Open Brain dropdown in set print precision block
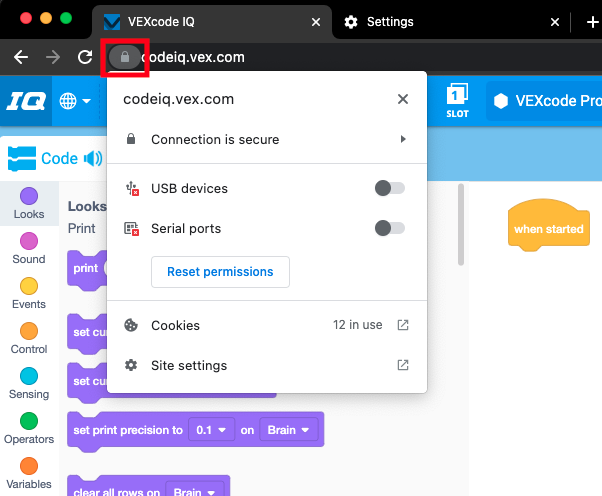 291,430
